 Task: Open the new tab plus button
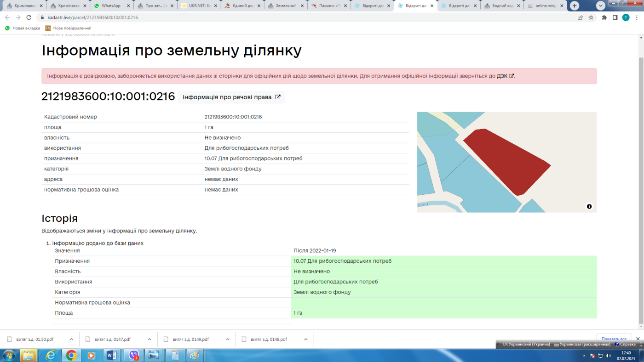coord(575,6)
